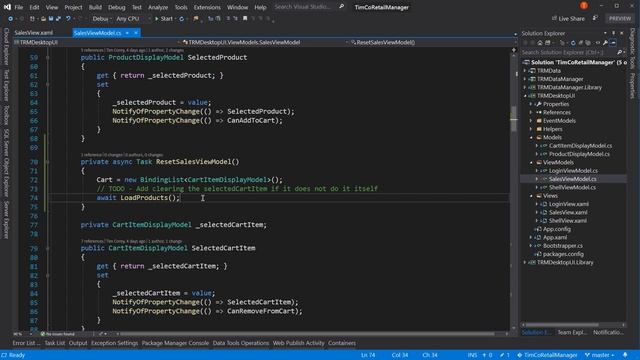Image resolution: width=640 pixels, height=360 pixels.
Task: Click the unpushed commits arrow status icon
Action: click(x=487, y=355)
